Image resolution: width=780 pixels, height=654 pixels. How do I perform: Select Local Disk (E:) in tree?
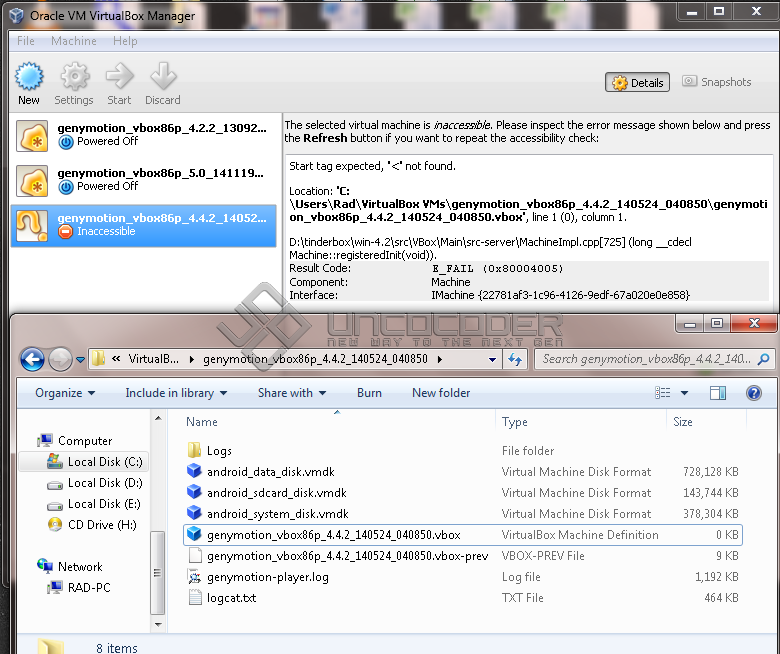click(103, 504)
